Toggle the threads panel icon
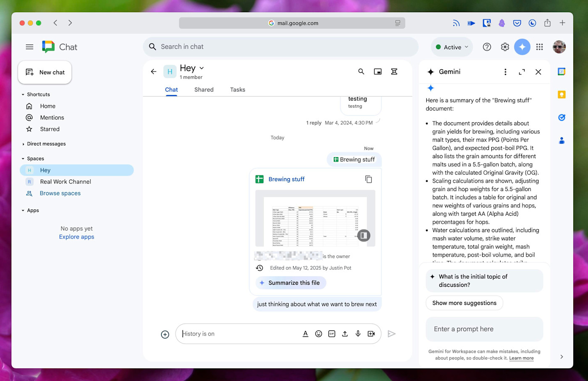Screen dimensions: 588x381 tap(394, 71)
